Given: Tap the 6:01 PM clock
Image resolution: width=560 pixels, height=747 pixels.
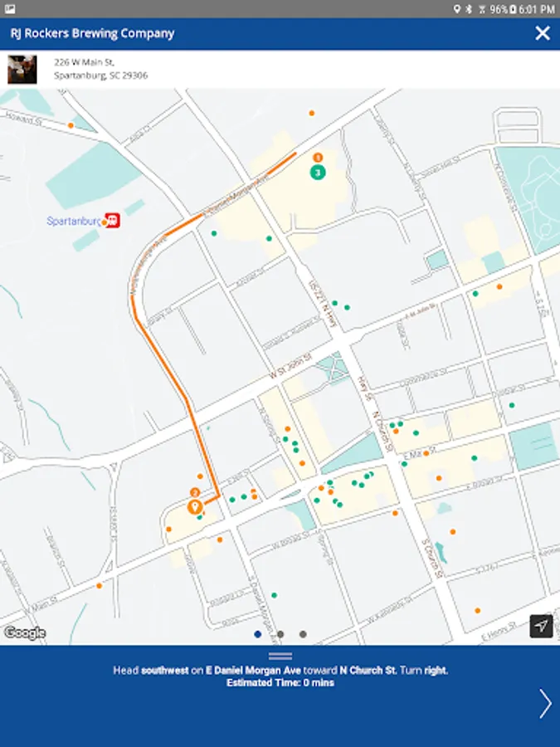Looking at the screenshot, I should click(x=537, y=9).
